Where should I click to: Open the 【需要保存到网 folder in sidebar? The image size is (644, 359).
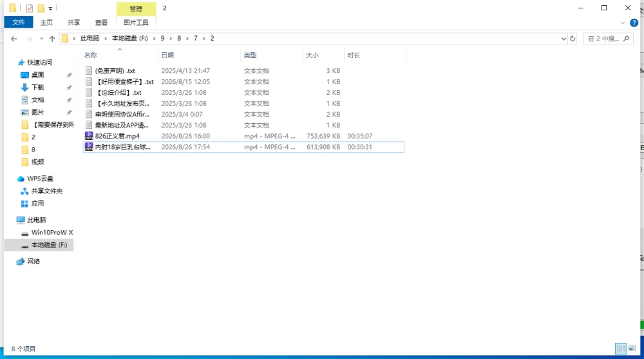click(53, 124)
